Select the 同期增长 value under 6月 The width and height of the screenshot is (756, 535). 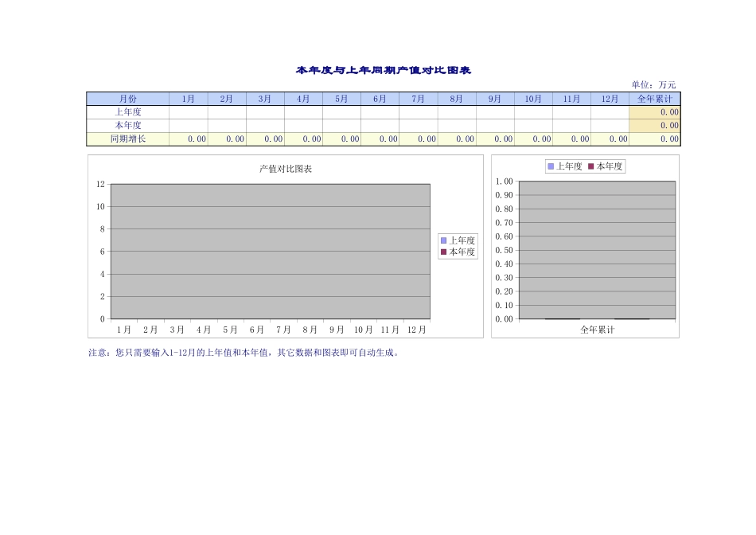380,139
